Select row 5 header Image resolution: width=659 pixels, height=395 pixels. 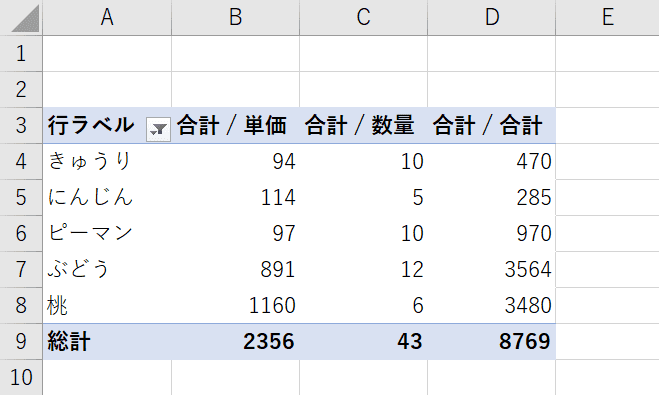point(21,198)
